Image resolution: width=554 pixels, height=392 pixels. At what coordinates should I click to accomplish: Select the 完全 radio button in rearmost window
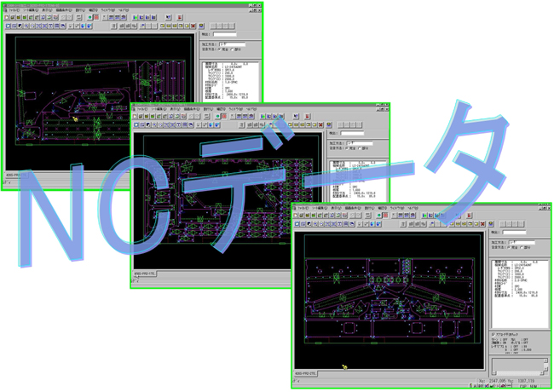point(220,49)
